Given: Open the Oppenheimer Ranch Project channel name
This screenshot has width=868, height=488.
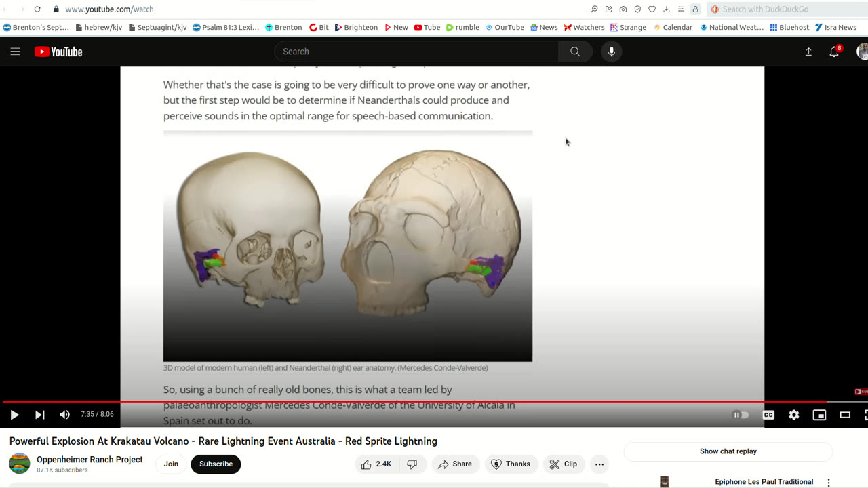Looking at the screenshot, I should click(90, 460).
